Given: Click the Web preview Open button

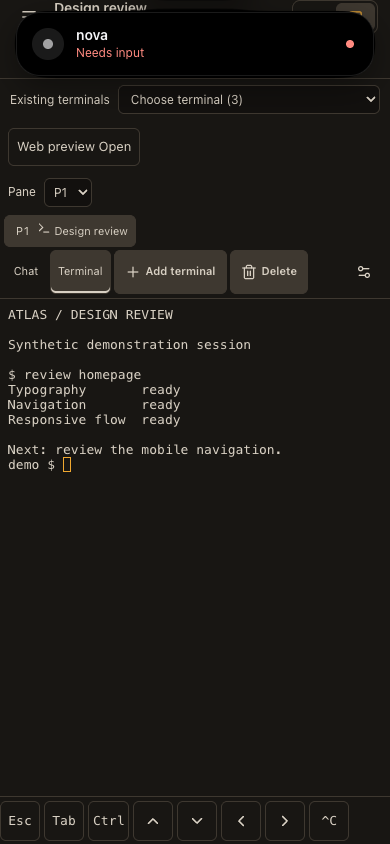Looking at the screenshot, I should [x=74, y=147].
